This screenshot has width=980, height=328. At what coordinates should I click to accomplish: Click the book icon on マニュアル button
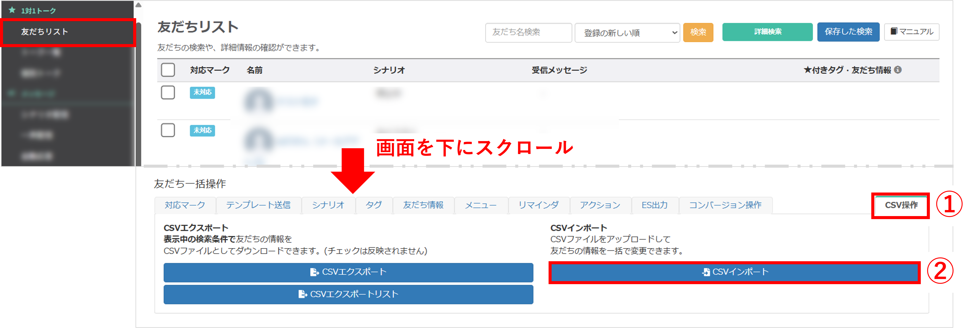(x=894, y=31)
